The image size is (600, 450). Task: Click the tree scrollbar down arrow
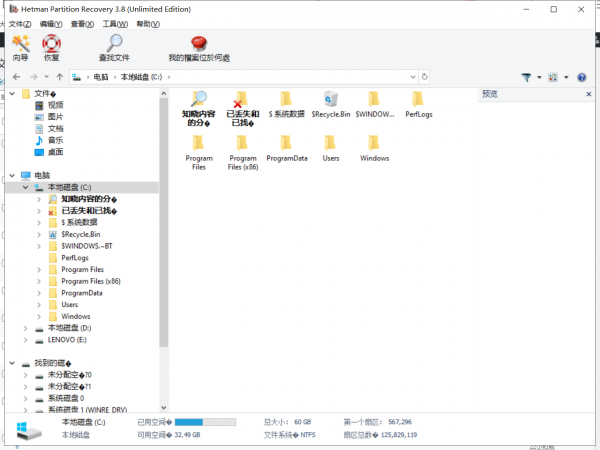click(164, 408)
